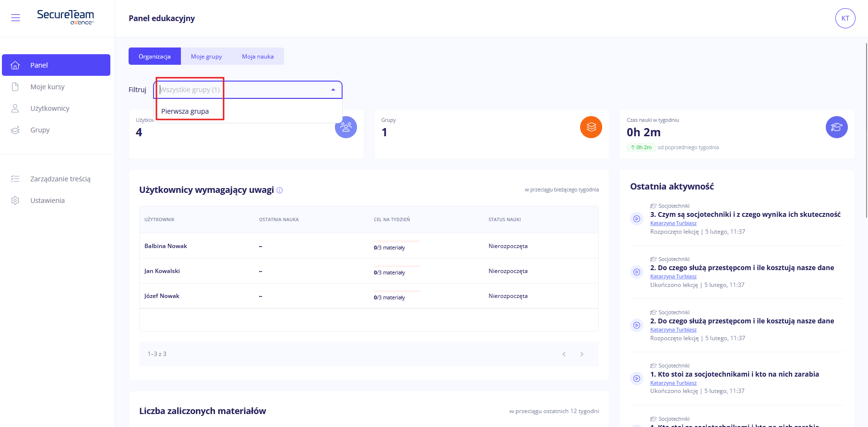The height and width of the screenshot is (427, 868).
Task: Click the graduation cap learning time icon
Action: (836, 127)
